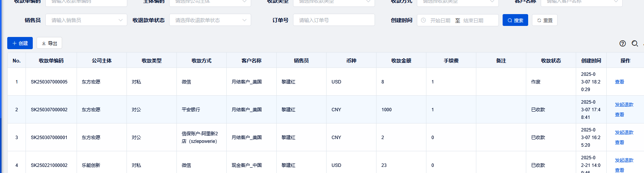The image size is (644, 173).
Task: Click 发起退款 for SK250221000002
Action: 624,160
